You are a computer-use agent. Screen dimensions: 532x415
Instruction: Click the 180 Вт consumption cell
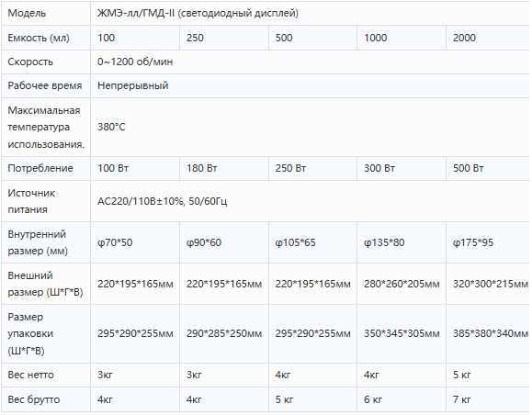(x=224, y=168)
